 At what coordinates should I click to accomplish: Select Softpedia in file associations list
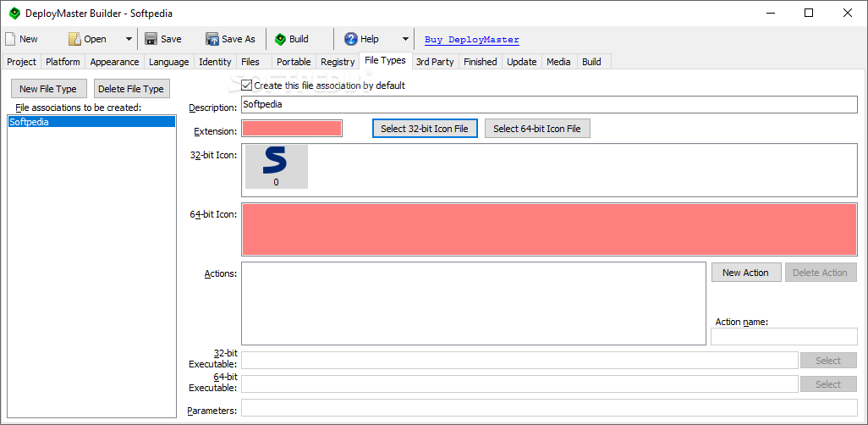[x=92, y=122]
